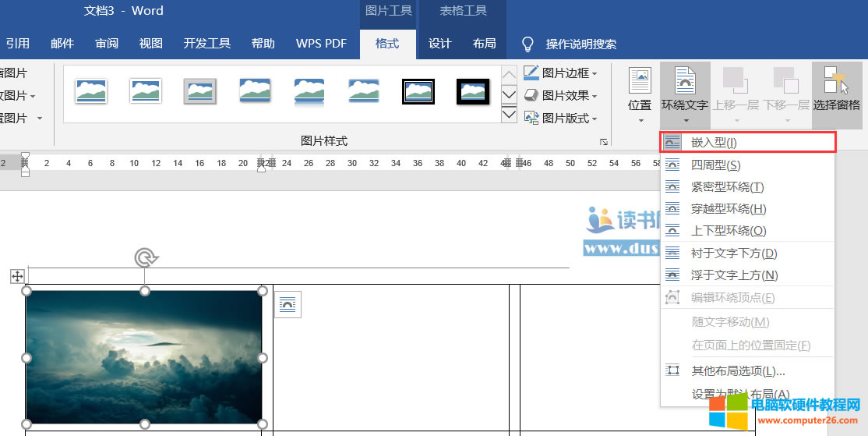Open the 图片边框 dropdown
The width and height of the screenshot is (868, 436).
click(x=561, y=73)
